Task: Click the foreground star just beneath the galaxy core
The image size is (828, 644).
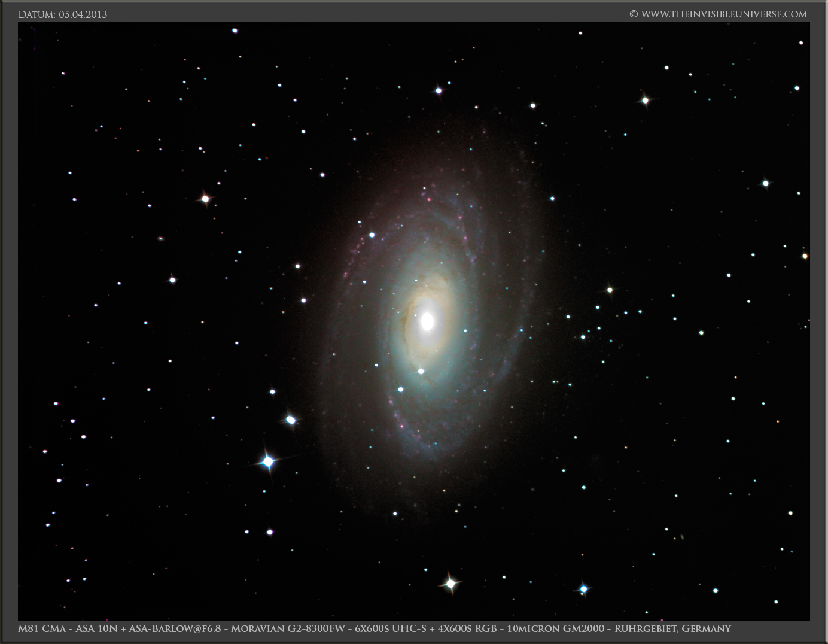Action: 421,371
